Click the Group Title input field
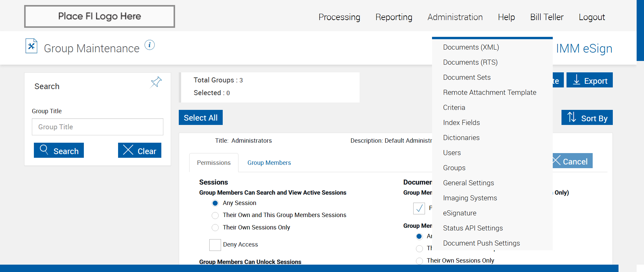 [x=98, y=127]
